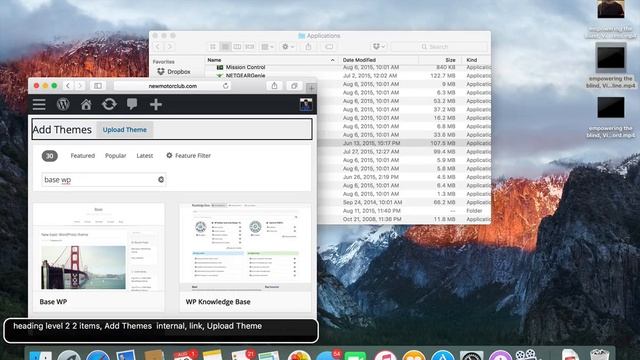
Task: Select the row dated Jul 27, 2015, 12:27 AM
Action: pos(404,151)
